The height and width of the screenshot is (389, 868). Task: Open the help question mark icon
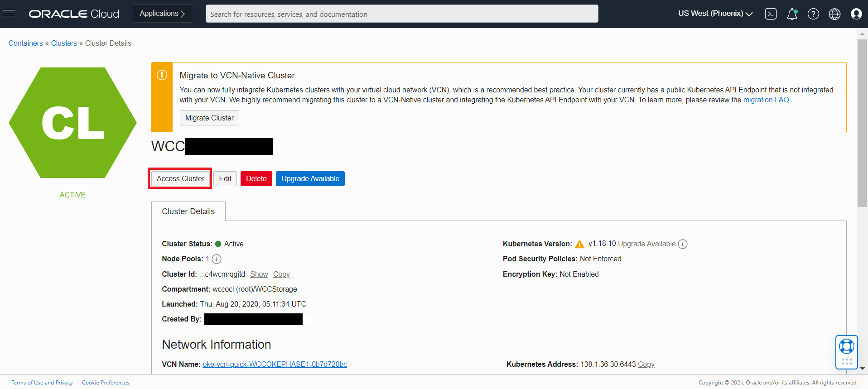pos(813,14)
